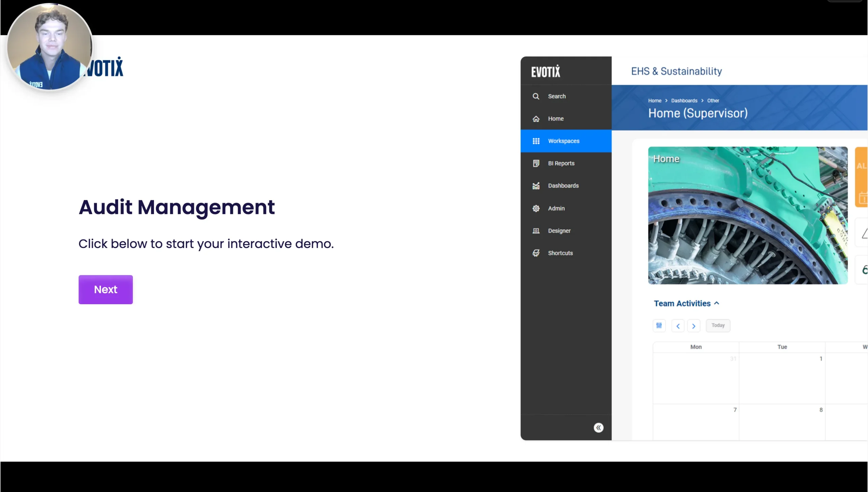
Task: Click the orange tile beside Home image
Action: [861, 177]
